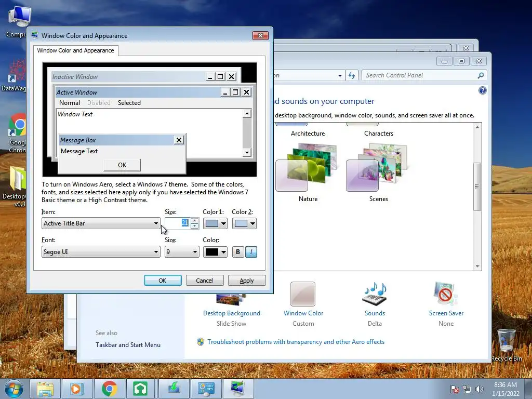
Task: Open the Screen Saver settings icon
Action: coord(446,294)
